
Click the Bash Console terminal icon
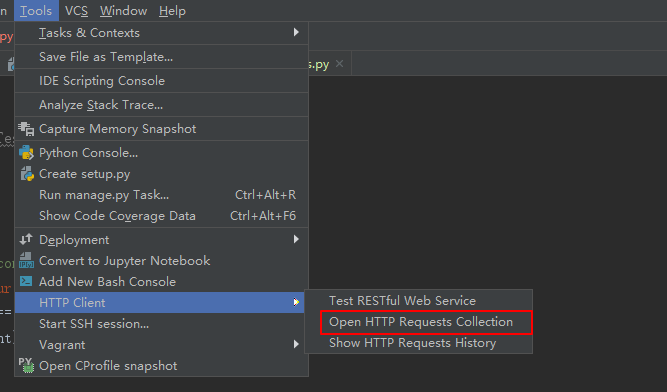(x=26, y=281)
